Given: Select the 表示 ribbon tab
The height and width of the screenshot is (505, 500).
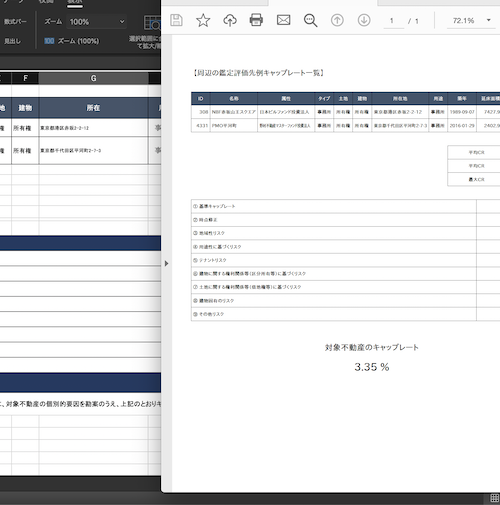Looking at the screenshot, I should click(x=75, y=2).
